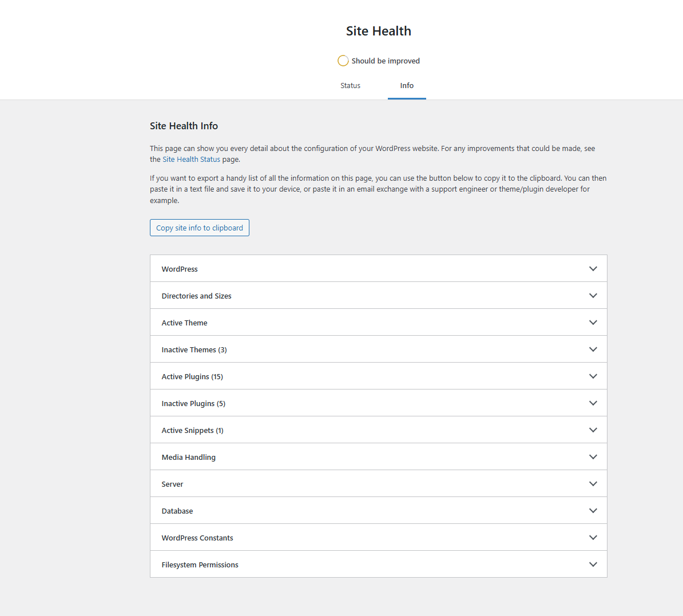Switch to the Status tab
Screen dimensions: 683x616
tap(350, 86)
